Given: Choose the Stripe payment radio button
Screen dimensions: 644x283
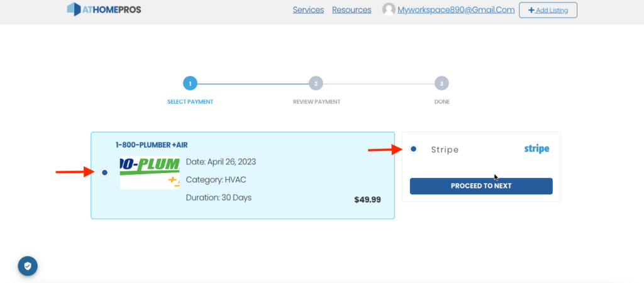Looking at the screenshot, I should (413, 149).
